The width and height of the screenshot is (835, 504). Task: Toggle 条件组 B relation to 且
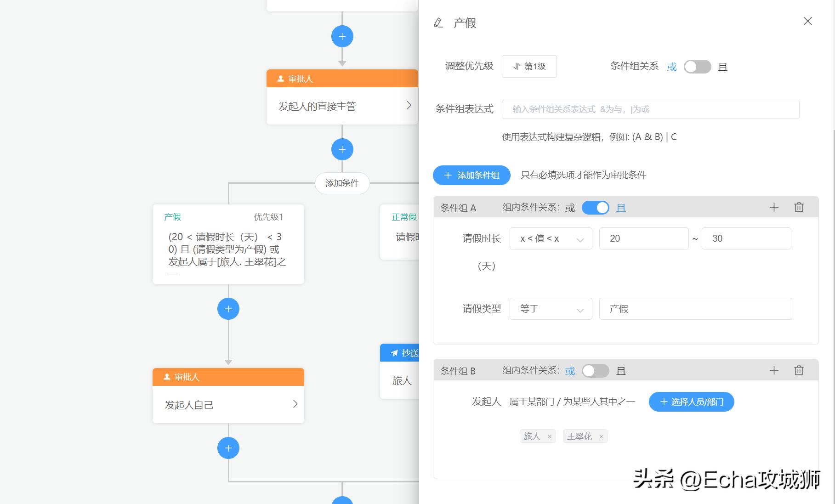point(596,371)
